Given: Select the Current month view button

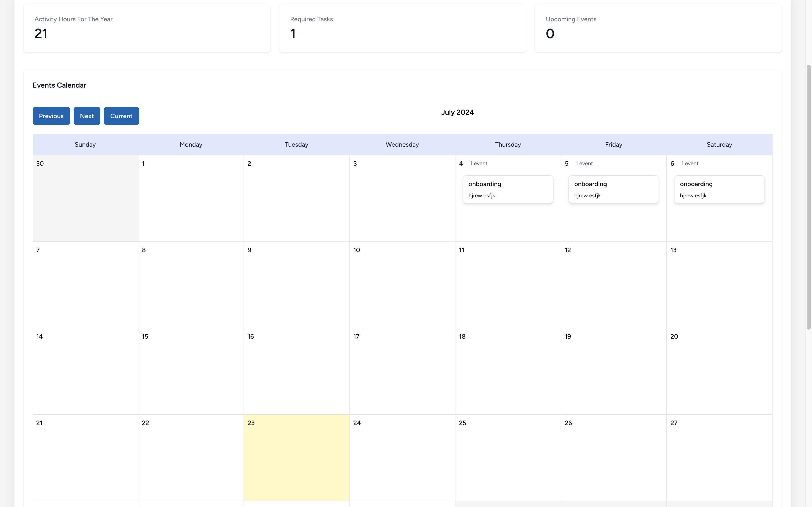Looking at the screenshot, I should tap(121, 116).
